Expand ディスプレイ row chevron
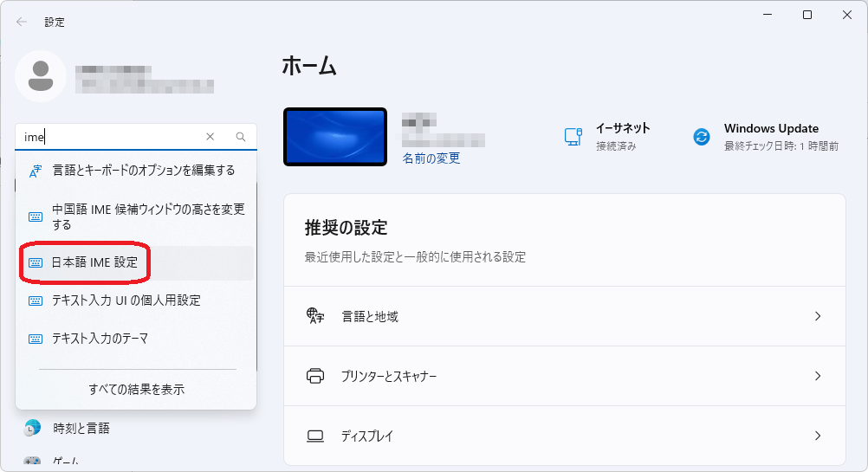This screenshot has height=472, width=868. [x=817, y=435]
